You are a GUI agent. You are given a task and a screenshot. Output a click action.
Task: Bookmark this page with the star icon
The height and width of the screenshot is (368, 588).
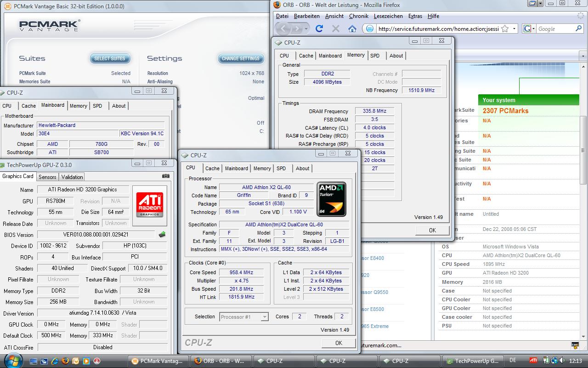[505, 29]
